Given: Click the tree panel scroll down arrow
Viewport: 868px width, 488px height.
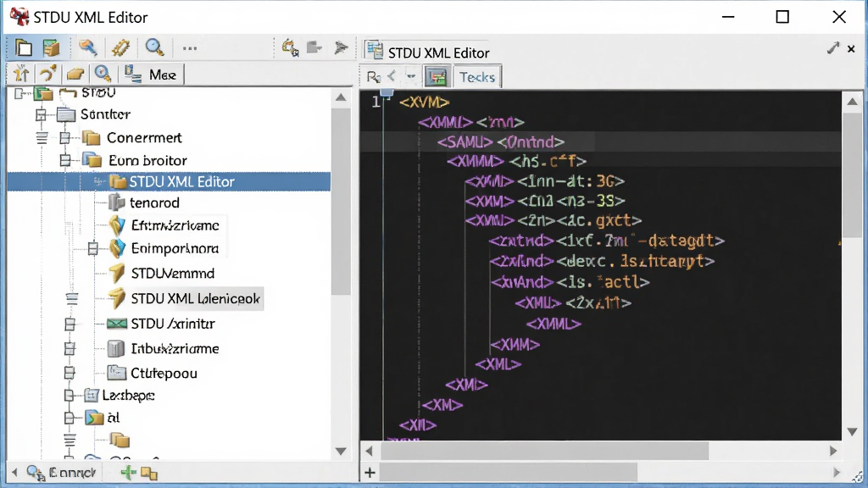Looking at the screenshot, I should pos(341,452).
